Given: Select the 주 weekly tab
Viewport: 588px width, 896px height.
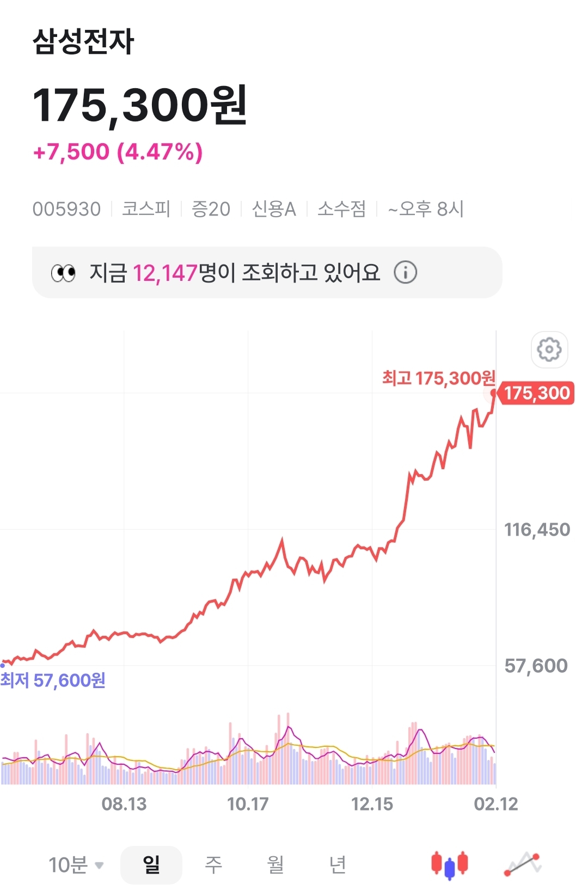Looking at the screenshot, I should coord(213,864).
